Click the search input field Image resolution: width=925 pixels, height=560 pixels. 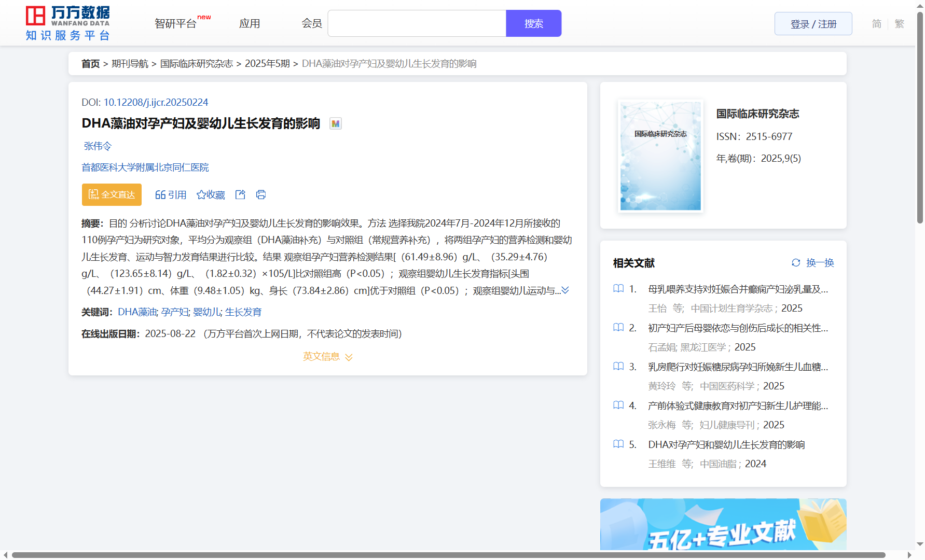(x=417, y=23)
